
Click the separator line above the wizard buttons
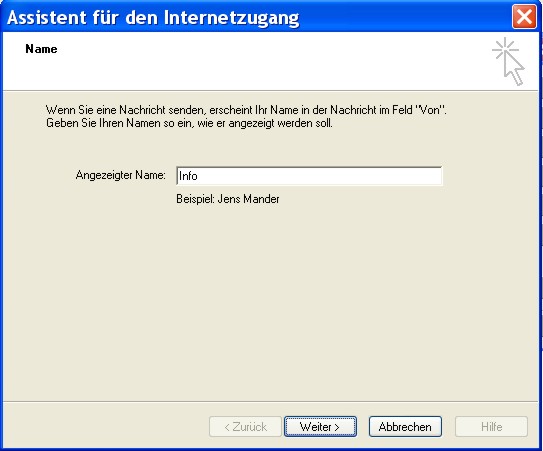point(271,402)
